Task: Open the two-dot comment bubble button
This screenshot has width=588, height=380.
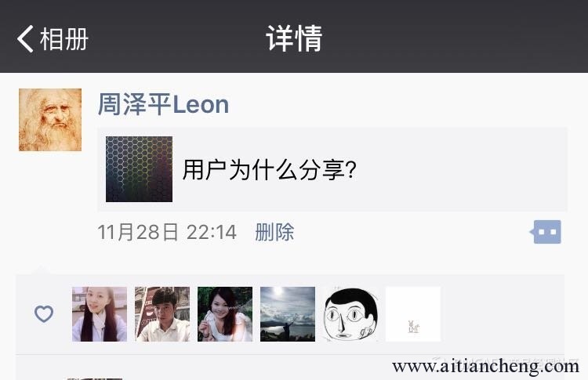Action: (x=546, y=232)
